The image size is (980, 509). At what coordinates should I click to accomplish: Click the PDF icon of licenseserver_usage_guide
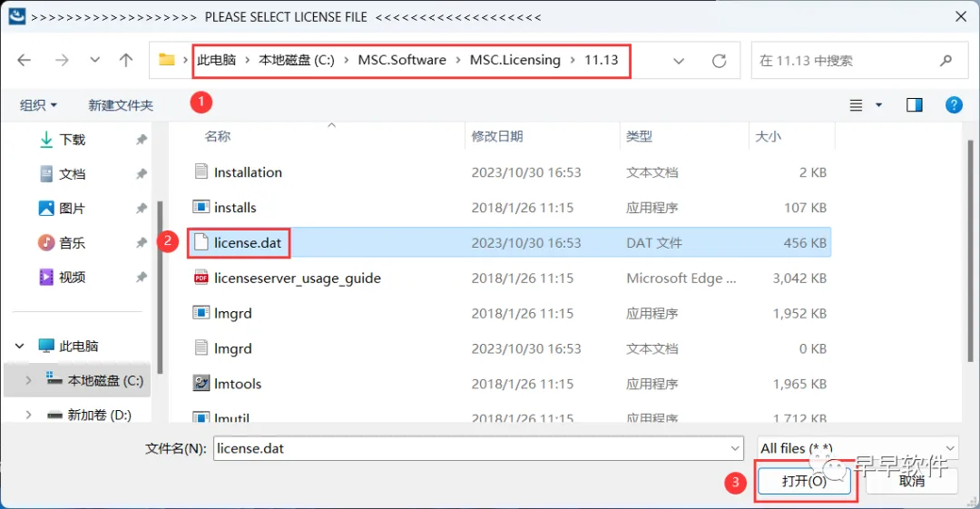201,277
